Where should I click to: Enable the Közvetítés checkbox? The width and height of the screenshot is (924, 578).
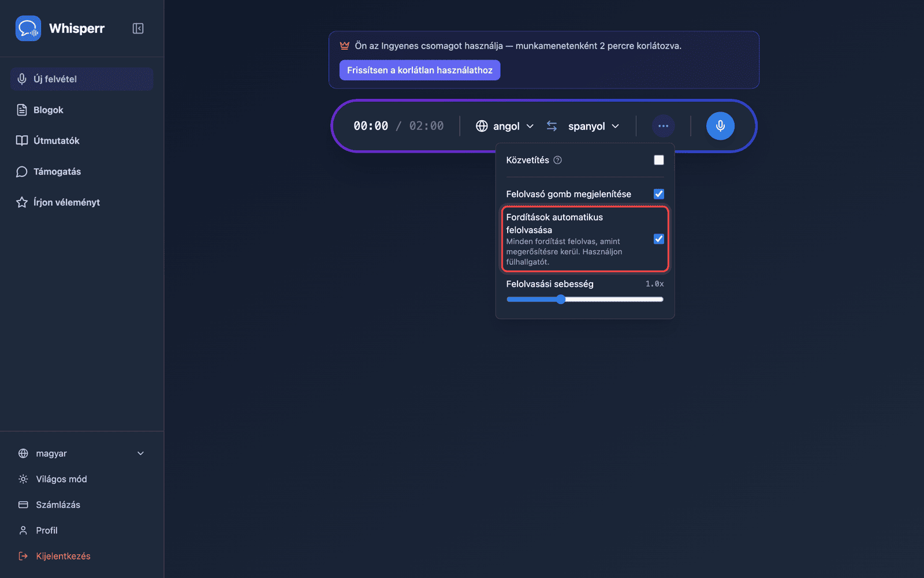(x=659, y=160)
